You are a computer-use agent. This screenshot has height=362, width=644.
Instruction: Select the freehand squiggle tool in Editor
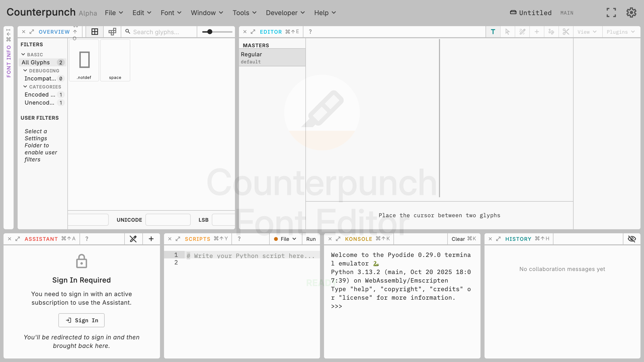[551, 32]
